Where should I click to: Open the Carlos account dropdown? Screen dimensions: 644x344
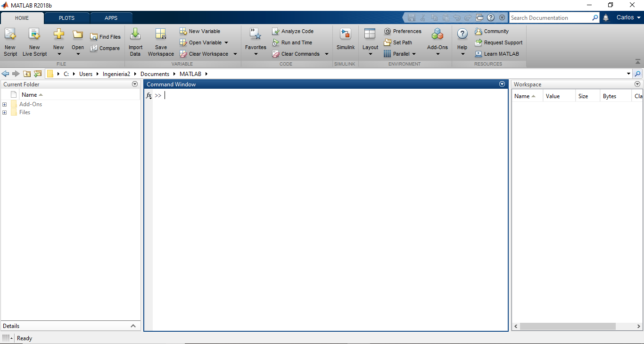point(629,17)
